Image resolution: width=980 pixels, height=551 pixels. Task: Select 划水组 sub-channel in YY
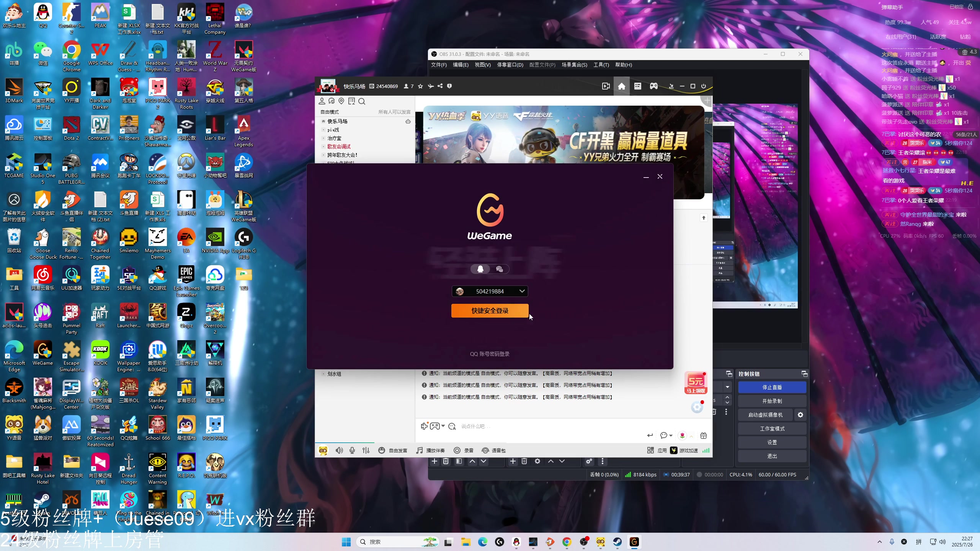[334, 374]
